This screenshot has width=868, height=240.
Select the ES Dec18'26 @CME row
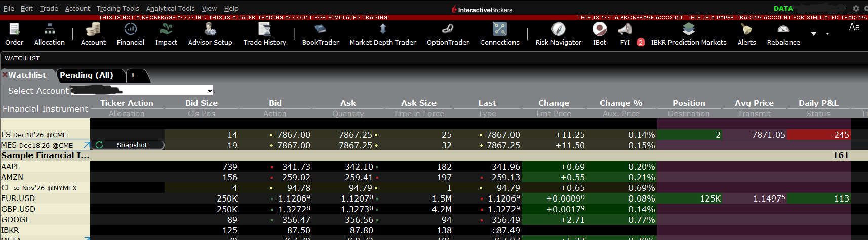click(x=45, y=135)
